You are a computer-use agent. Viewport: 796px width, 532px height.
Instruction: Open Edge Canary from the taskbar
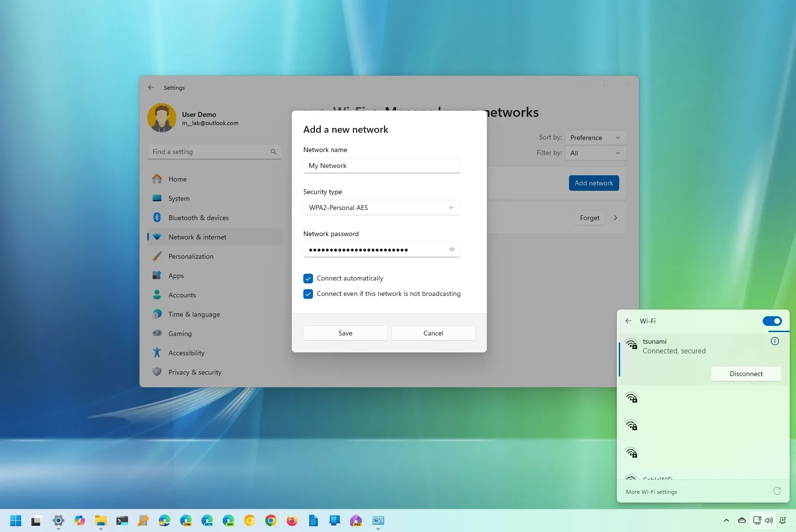[x=186, y=520]
